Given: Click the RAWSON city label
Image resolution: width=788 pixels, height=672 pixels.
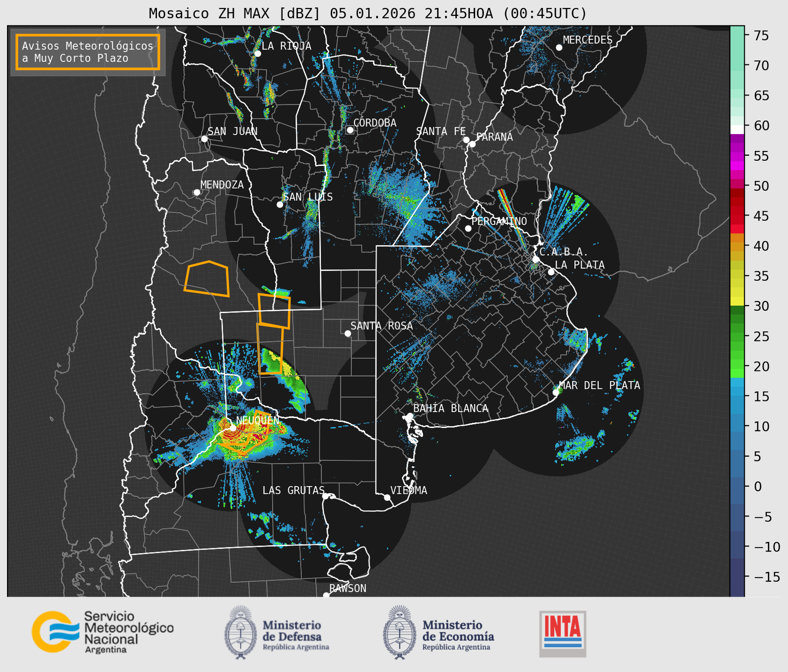Looking at the screenshot, I should (x=348, y=588).
